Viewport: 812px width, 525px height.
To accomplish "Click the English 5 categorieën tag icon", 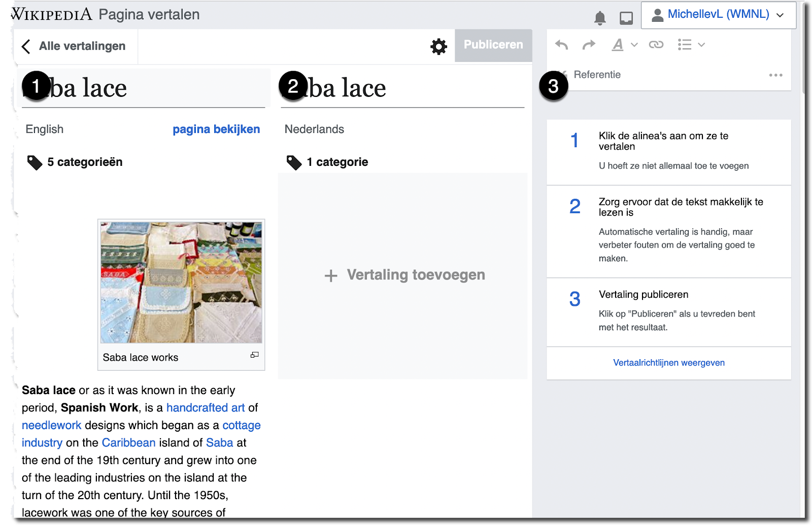I will click(x=35, y=162).
